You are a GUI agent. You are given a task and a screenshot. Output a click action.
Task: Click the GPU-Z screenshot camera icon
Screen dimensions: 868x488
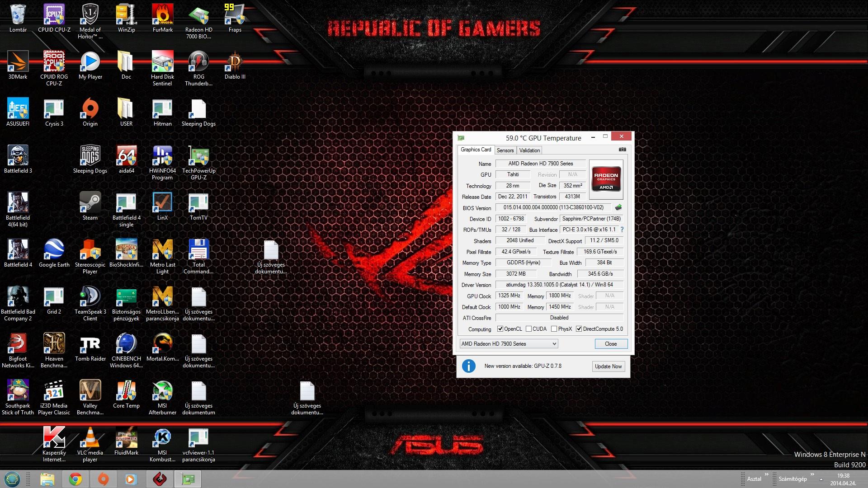[x=622, y=150]
